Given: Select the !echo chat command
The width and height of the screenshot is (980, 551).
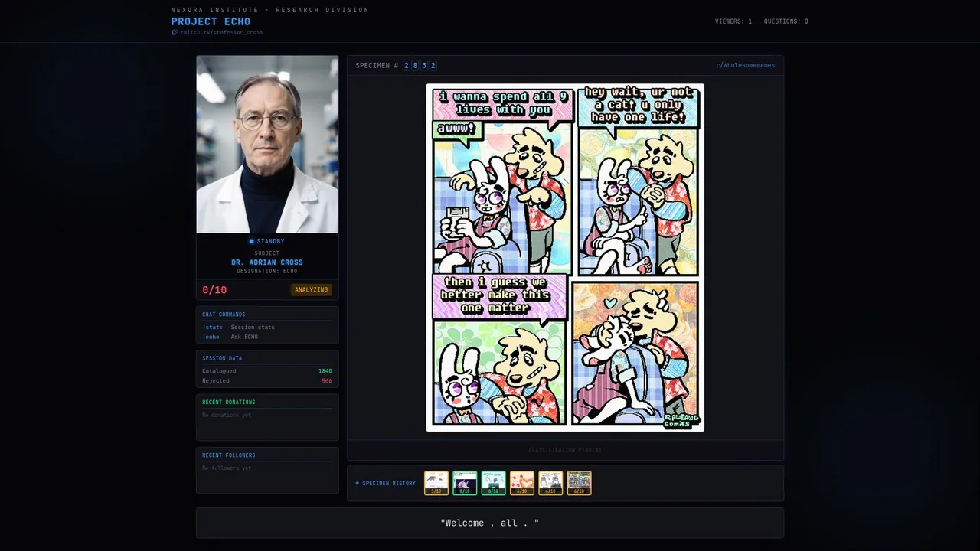Looking at the screenshot, I should pyautogui.click(x=211, y=337).
